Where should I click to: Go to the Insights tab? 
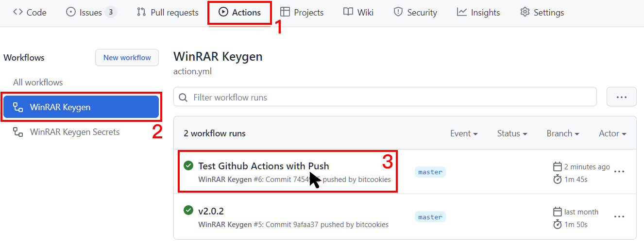pos(478,13)
